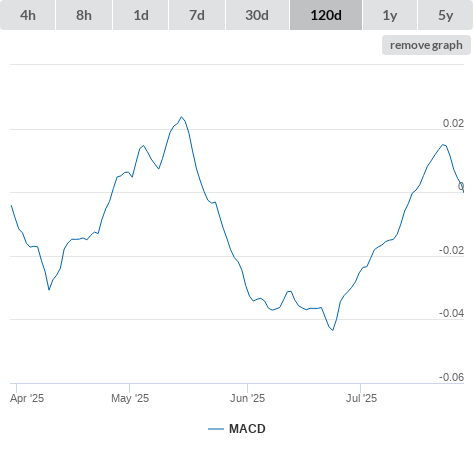Select the 4h time range tab

pyautogui.click(x=28, y=15)
